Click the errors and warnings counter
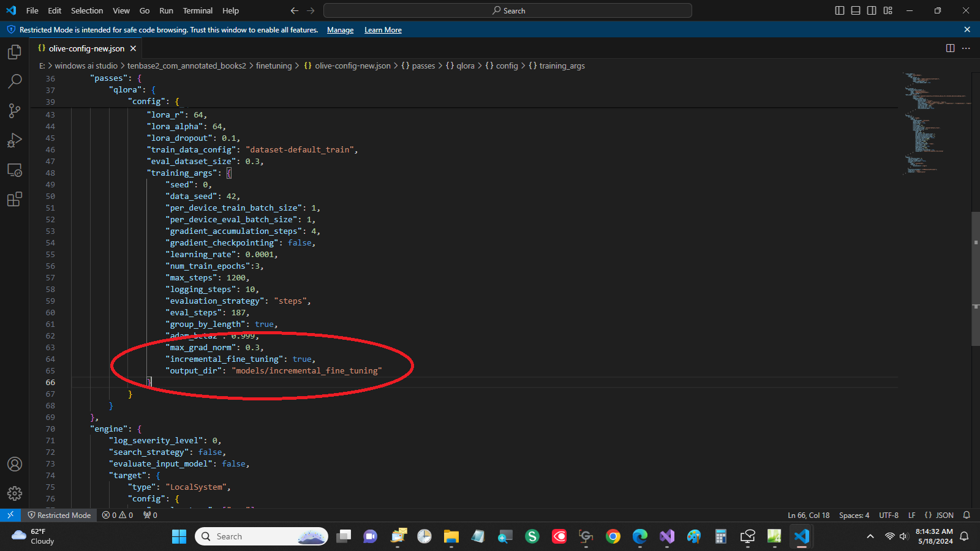Screen dimensions: 980x551 [117, 515]
